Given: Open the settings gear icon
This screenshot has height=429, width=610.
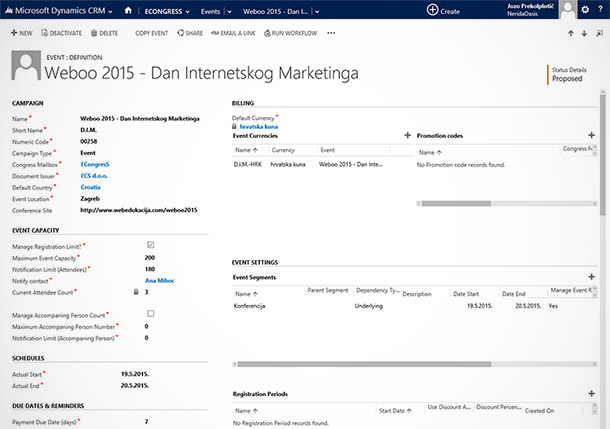Looking at the screenshot, I should click(585, 9).
